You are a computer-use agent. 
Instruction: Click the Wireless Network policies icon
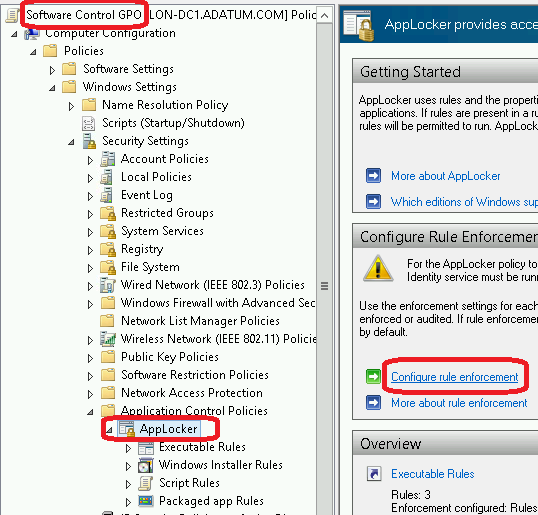[x=108, y=339]
